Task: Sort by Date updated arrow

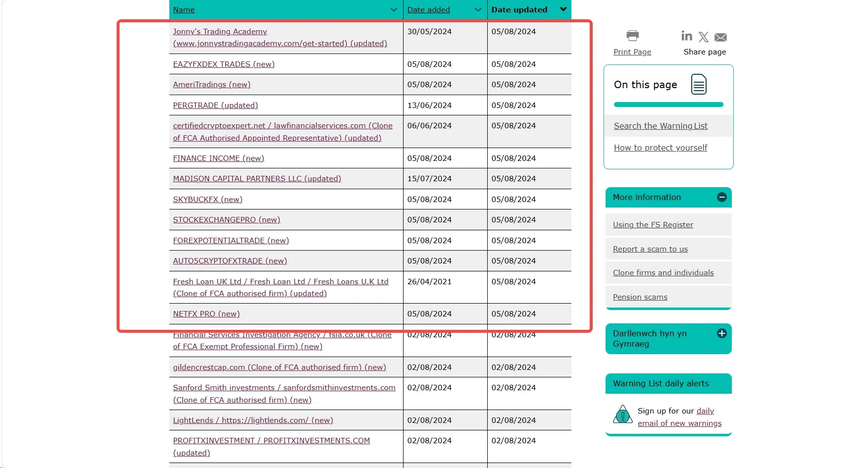Action: tap(563, 9)
